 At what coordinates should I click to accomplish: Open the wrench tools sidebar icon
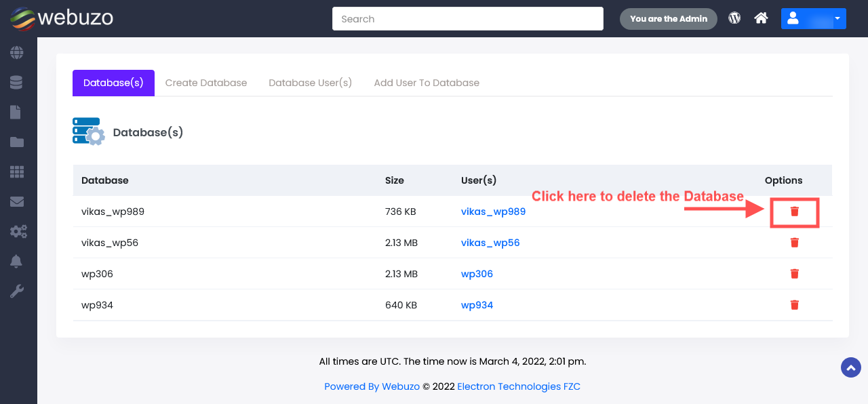click(17, 291)
